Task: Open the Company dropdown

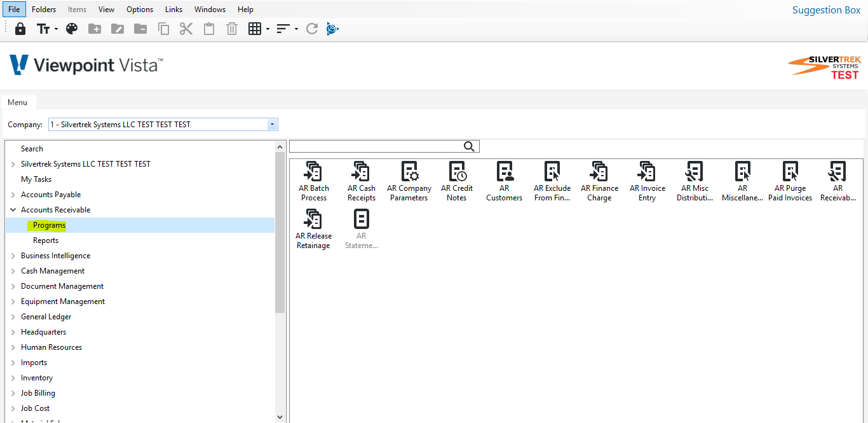Action: (273, 125)
